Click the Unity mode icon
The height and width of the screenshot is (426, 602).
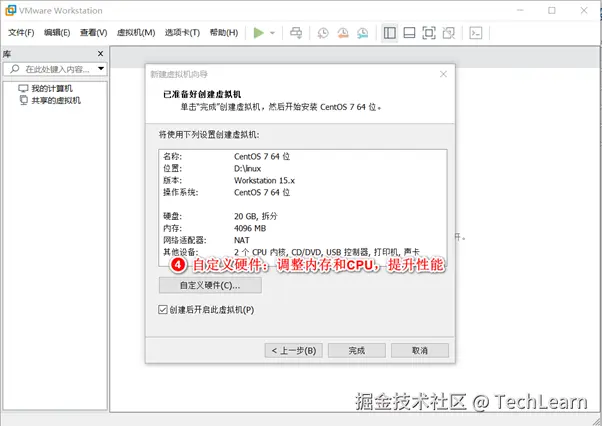tap(448, 33)
